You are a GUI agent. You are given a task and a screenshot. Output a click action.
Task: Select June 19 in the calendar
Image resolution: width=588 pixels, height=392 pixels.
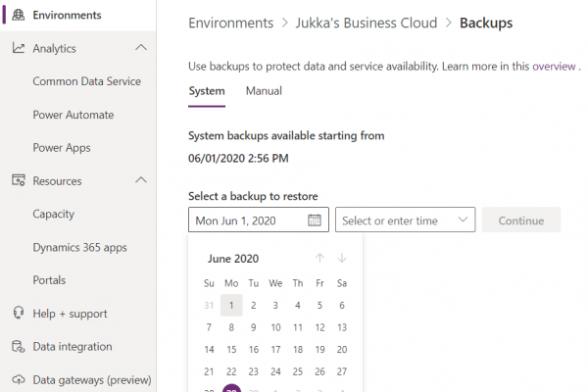click(x=319, y=350)
